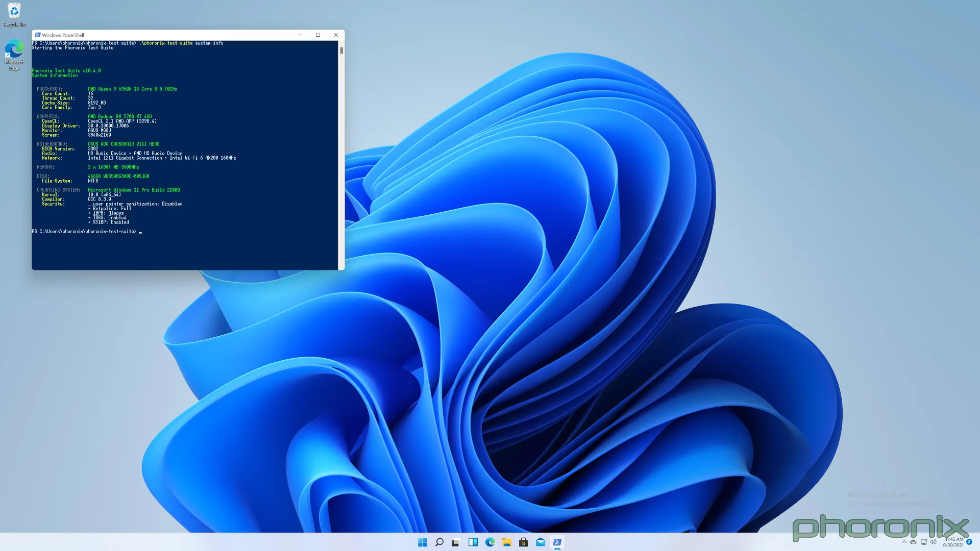This screenshot has height=551, width=980.
Task: Click the 'ASUS ROG CROSSHAIR VIII HERO' text
Action: [x=124, y=144]
